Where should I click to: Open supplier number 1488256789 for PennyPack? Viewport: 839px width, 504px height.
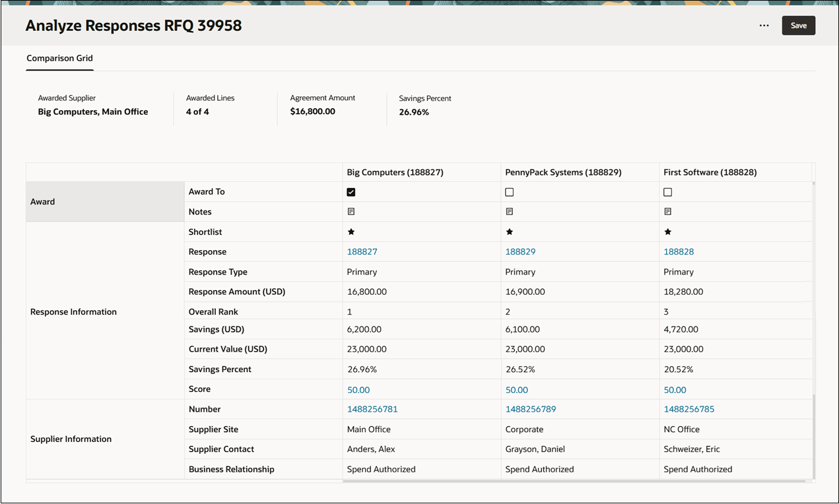(531, 409)
